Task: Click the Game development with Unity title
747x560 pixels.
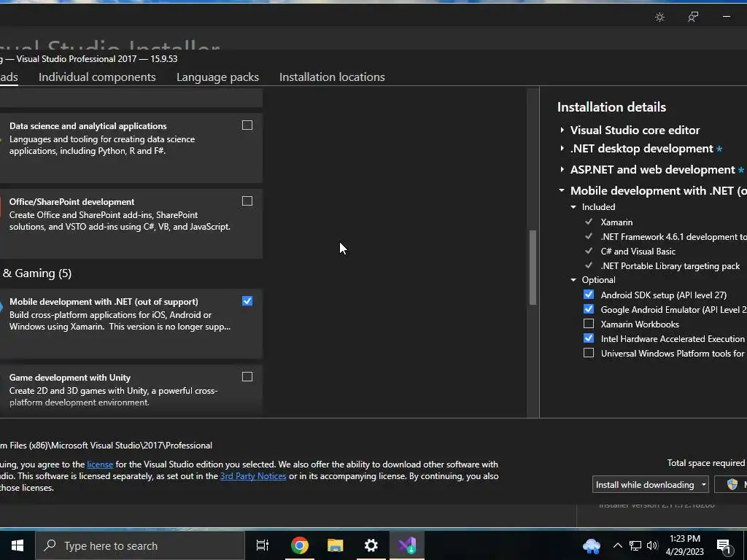Action: click(x=70, y=378)
